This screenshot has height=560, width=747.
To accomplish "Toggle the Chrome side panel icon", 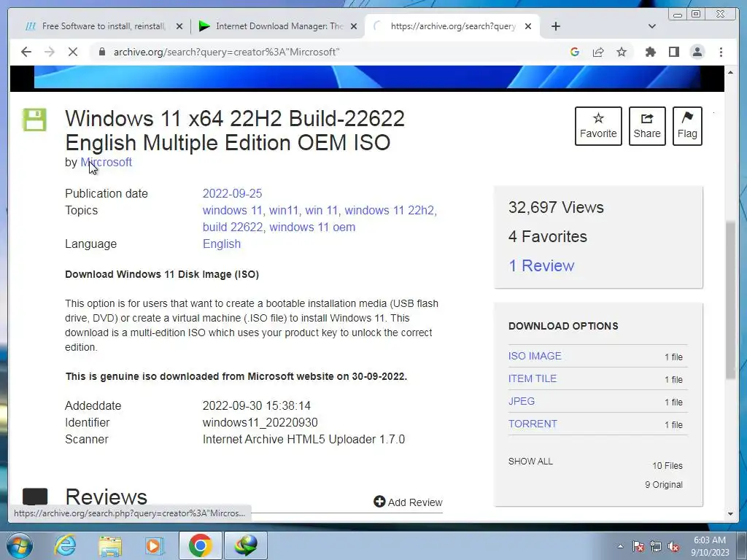I will pos(673,52).
